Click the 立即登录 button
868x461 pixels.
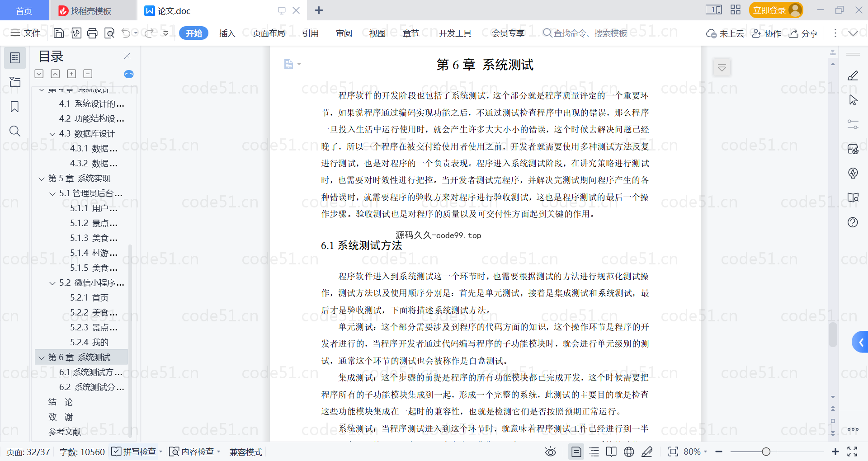(776, 10)
